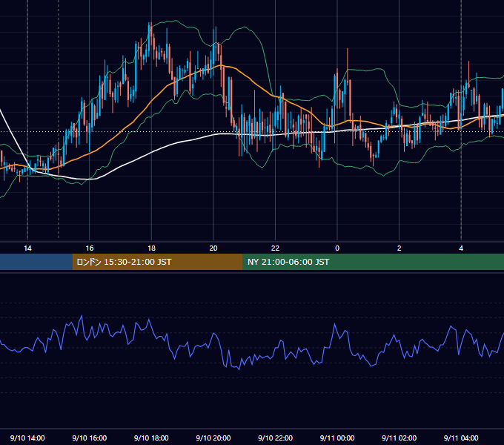Click the 9/10 16:00 time label
The image size is (504, 445).
click(x=90, y=438)
